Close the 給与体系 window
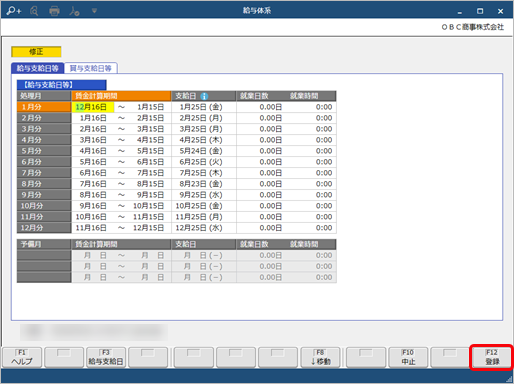The image size is (514, 384). pos(500,11)
